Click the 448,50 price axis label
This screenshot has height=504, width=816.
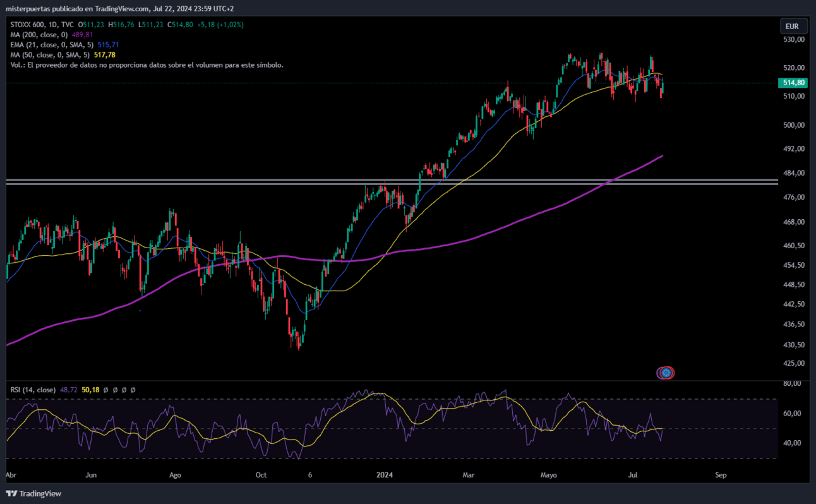794,285
